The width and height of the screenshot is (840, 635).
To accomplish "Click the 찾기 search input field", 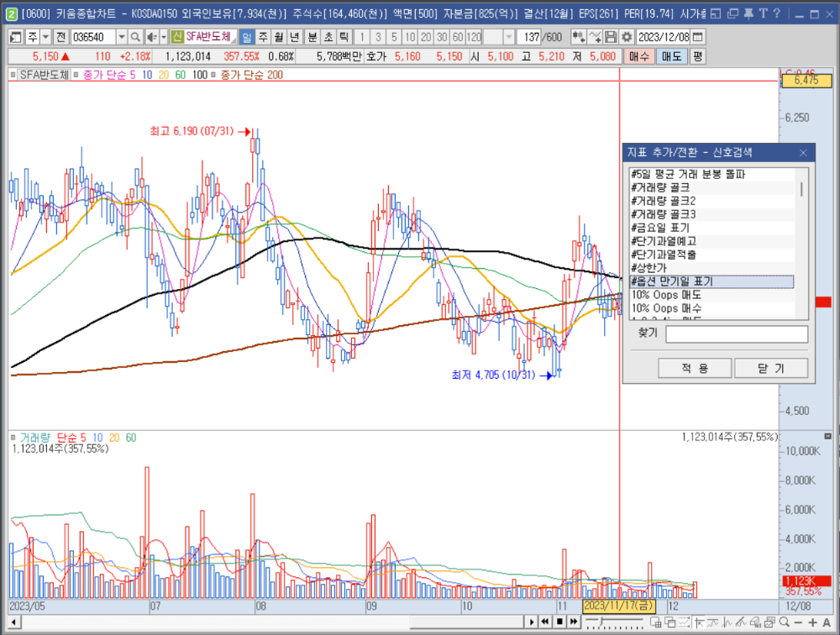I will 737,334.
